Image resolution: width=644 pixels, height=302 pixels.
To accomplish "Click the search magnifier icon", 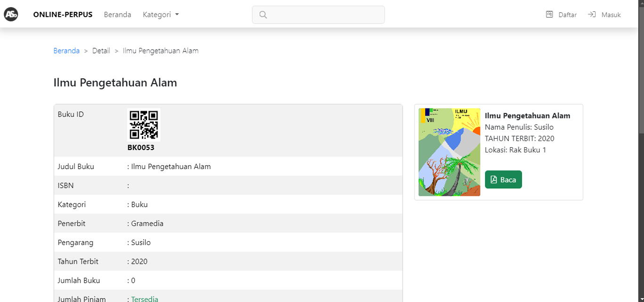I will [x=263, y=15].
